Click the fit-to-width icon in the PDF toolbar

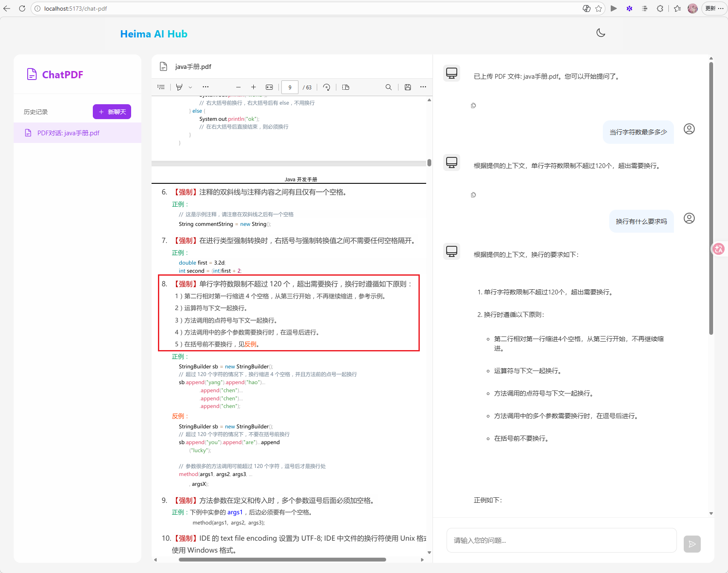pos(269,87)
